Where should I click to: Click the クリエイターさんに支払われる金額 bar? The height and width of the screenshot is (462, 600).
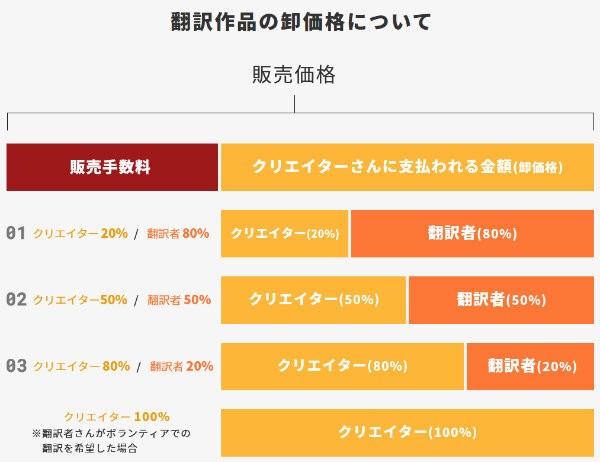pyautogui.click(x=408, y=167)
